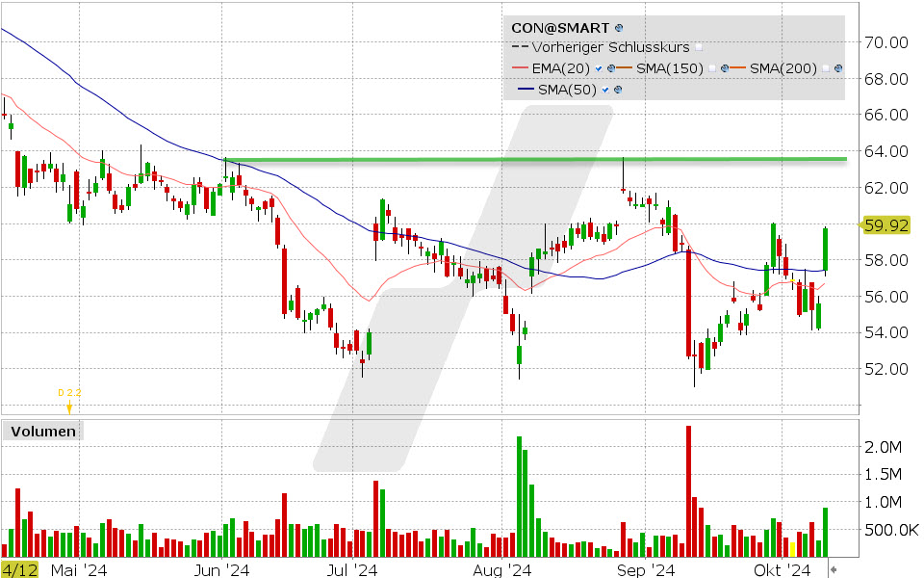Click the 59.92 current price tag

(x=886, y=225)
